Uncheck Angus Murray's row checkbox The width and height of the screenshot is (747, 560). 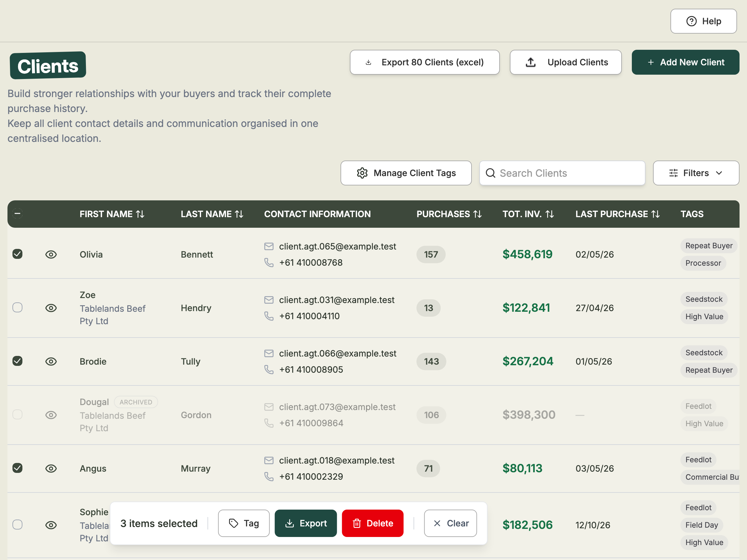[17, 468]
